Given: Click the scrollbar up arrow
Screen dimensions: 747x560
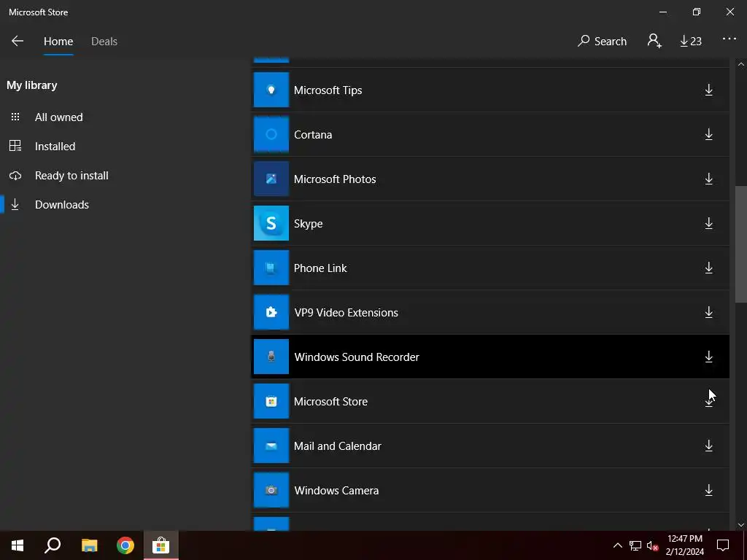Looking at the screenshot, I should pyautogui.click(x=741, y=65).
